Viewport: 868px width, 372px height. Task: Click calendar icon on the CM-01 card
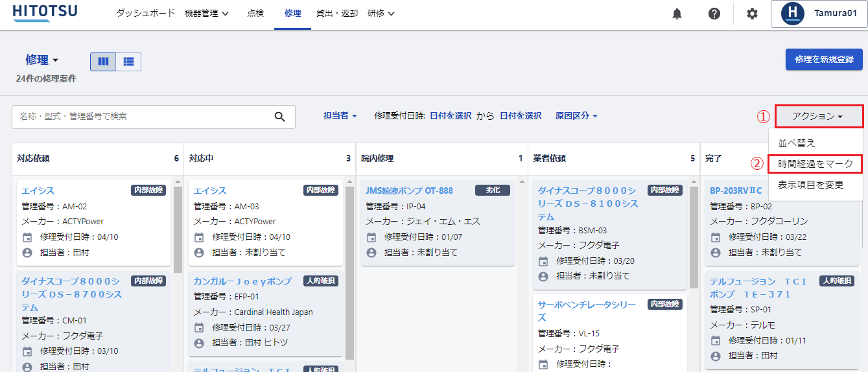(27, 351)
